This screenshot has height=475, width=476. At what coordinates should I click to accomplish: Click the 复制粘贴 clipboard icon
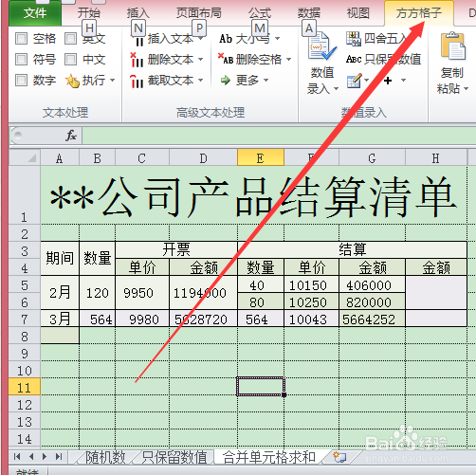coord(452,46)
